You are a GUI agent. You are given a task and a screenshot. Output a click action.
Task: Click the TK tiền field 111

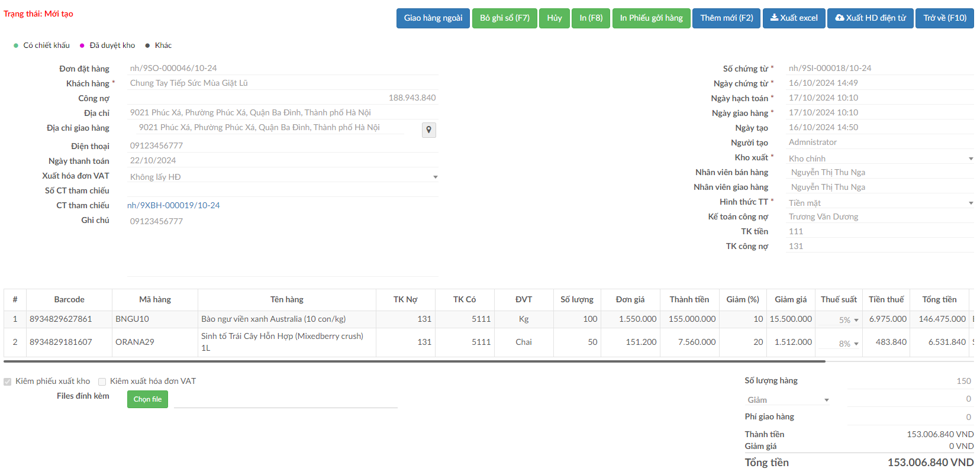point(880,231)
